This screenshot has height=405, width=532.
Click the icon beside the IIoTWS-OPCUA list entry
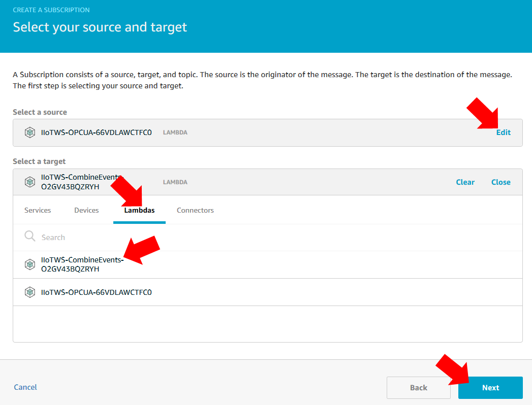pos(30,292)
